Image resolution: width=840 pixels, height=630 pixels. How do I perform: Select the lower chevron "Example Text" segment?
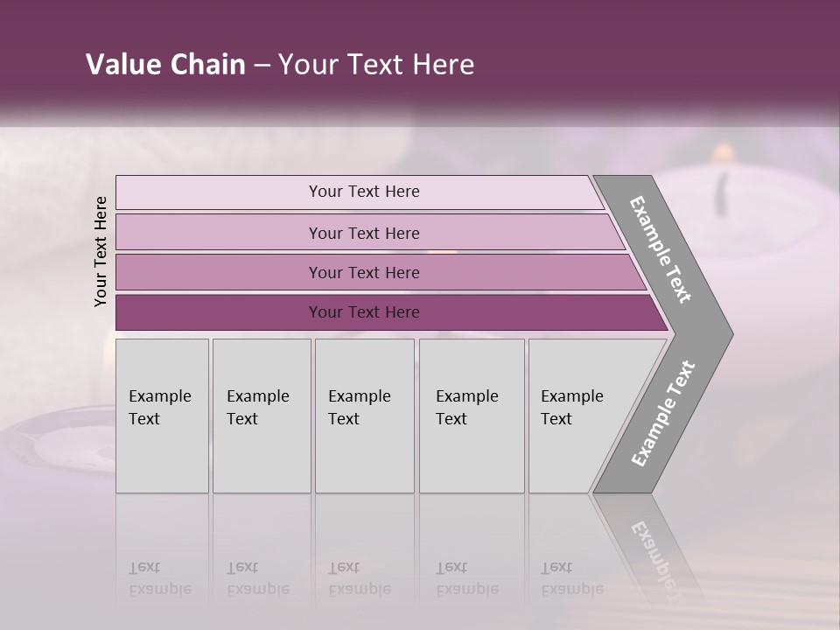(663, 413)
